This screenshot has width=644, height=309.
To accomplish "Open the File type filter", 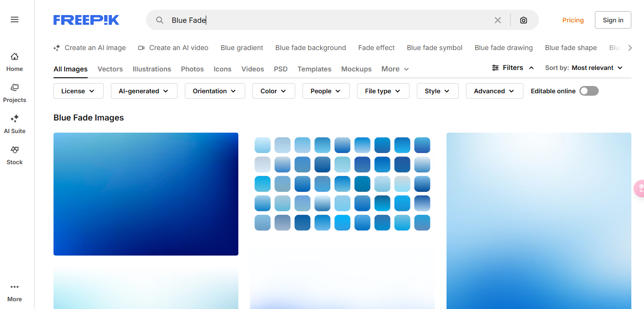I will point(383,91).
